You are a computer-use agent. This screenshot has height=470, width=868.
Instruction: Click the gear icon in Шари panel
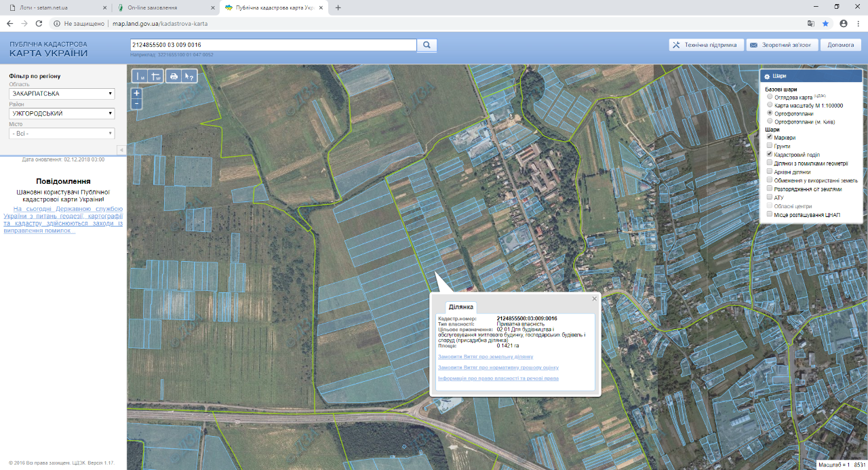(767, 77)
